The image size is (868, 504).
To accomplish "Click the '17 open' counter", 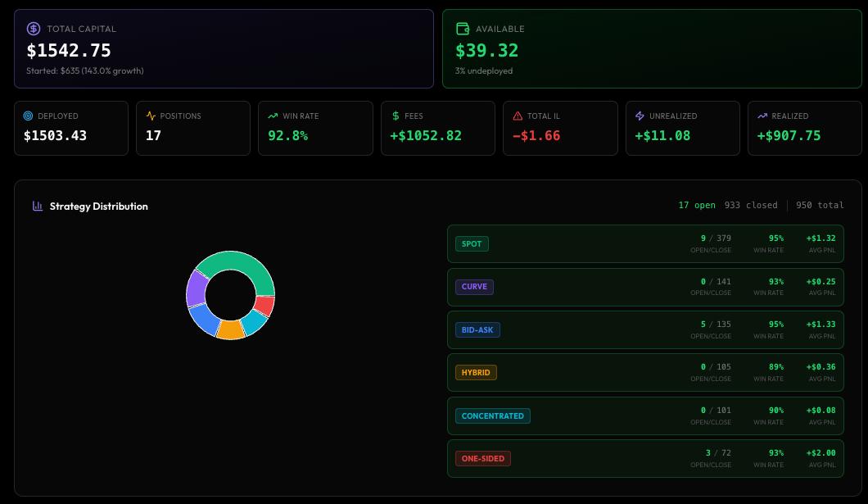I will 697,205.
